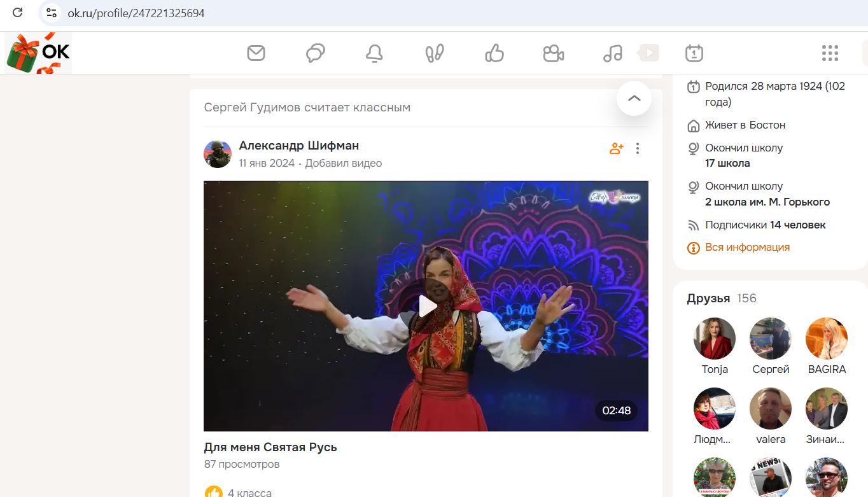Screen dimensions: 868x497
Task: Open the '4 класса' likes count
Action: 249,493
